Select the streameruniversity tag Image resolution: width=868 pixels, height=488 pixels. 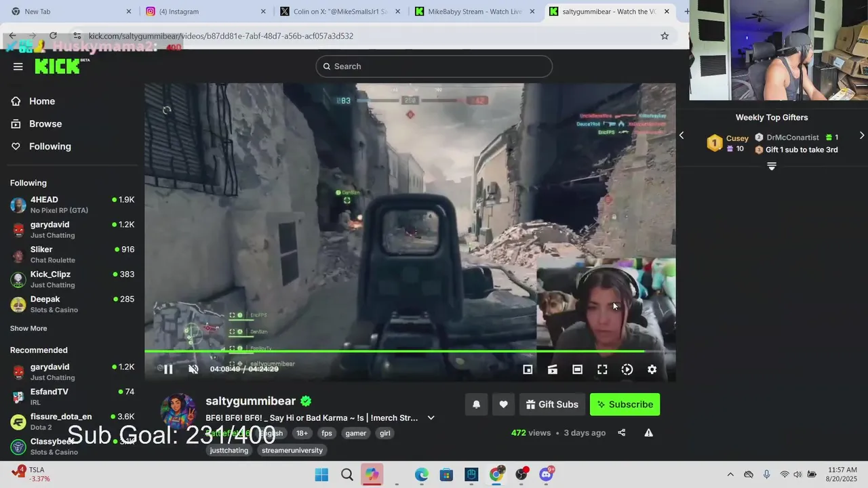click(292, 450)
